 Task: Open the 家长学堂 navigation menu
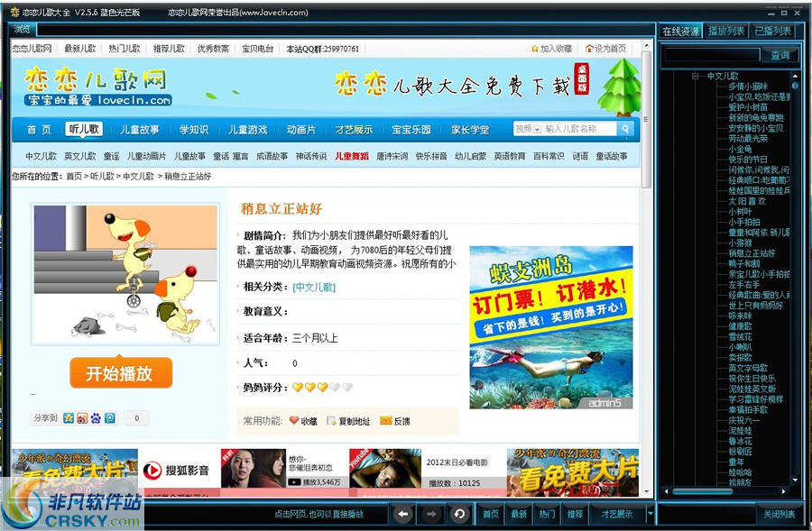click(x=470, y=130)
